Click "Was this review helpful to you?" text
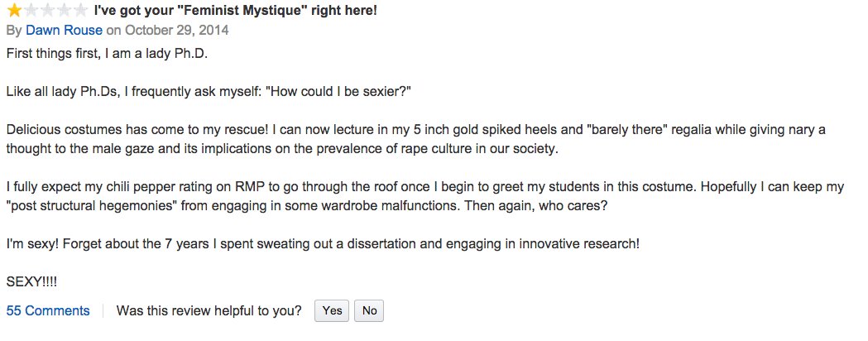868x341 pixels. pos(209,311)
